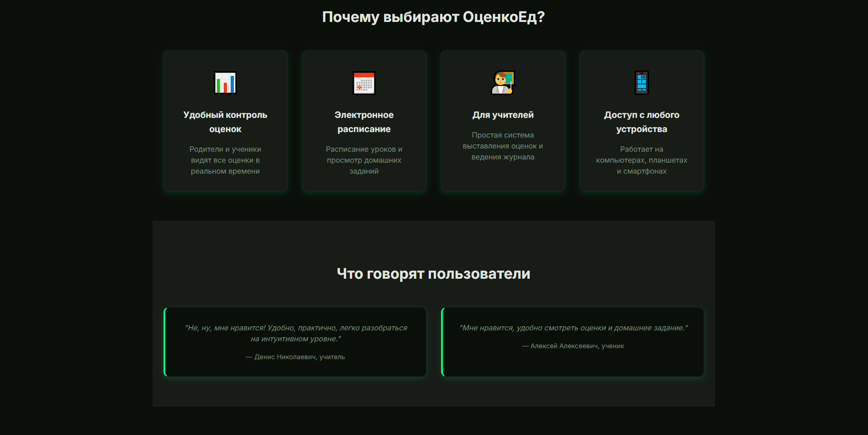Select the "Удобный контроль оценок" card title

[x=226, y=122]
